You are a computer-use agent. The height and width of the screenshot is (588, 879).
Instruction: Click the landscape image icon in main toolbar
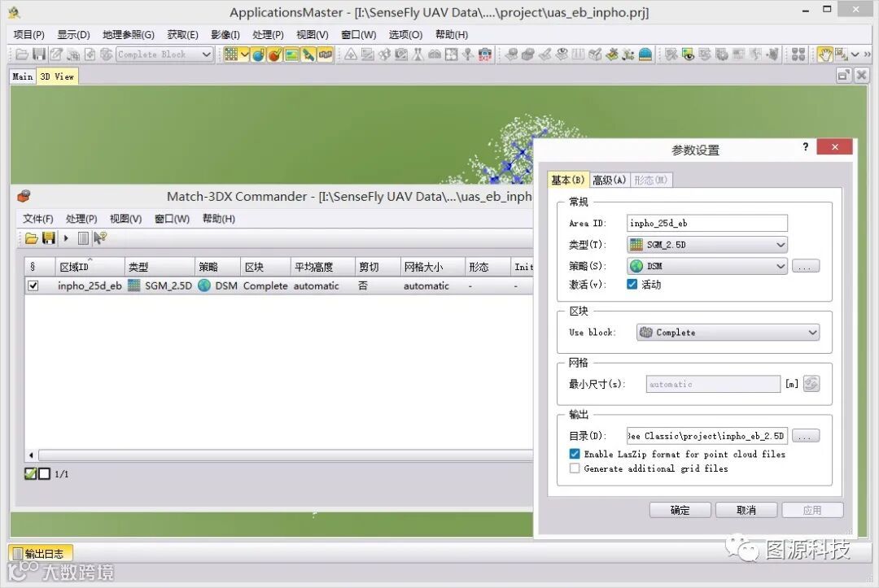291,54
